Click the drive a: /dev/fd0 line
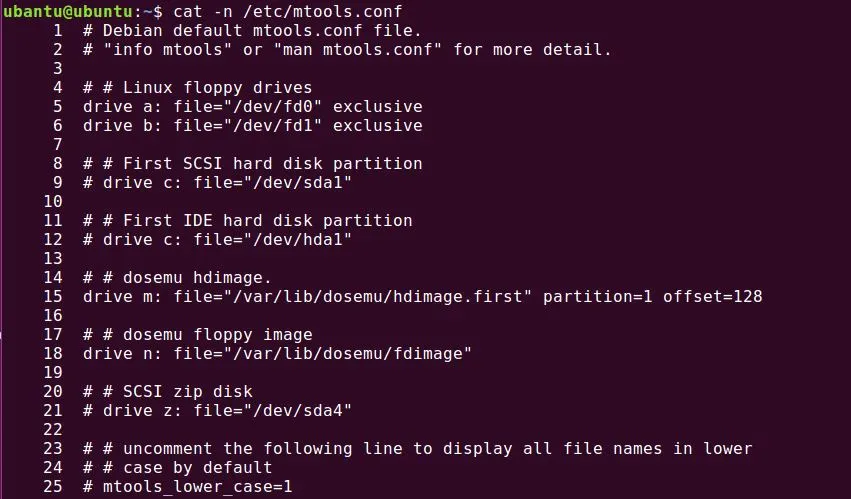 coord(252,106)
